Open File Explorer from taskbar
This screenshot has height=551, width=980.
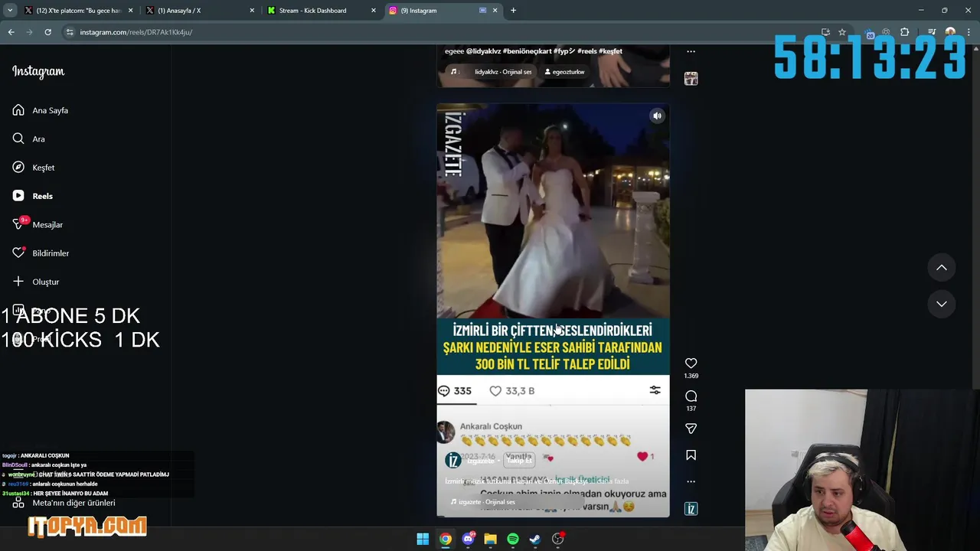490,539
